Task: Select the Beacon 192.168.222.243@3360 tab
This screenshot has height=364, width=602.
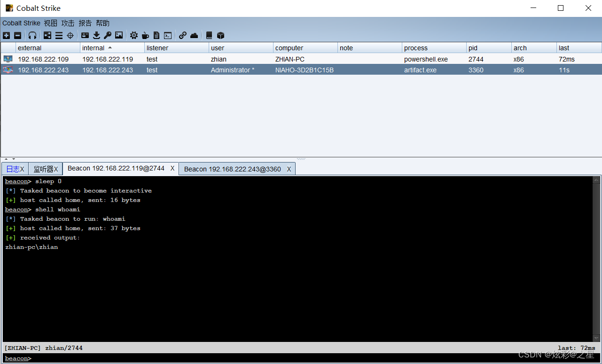Action: click(233, 169)
